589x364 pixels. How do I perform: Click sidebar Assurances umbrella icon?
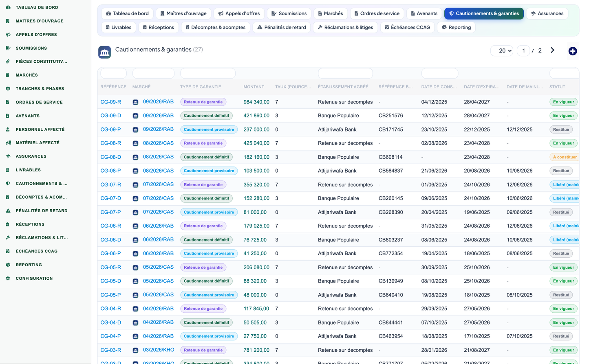8,156
